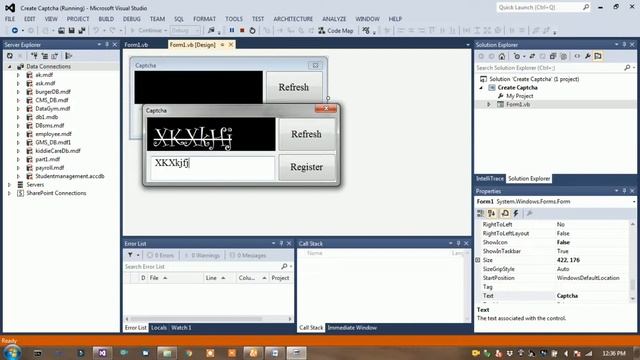Click the blue Navigate Backward icon

click(15, 30)
